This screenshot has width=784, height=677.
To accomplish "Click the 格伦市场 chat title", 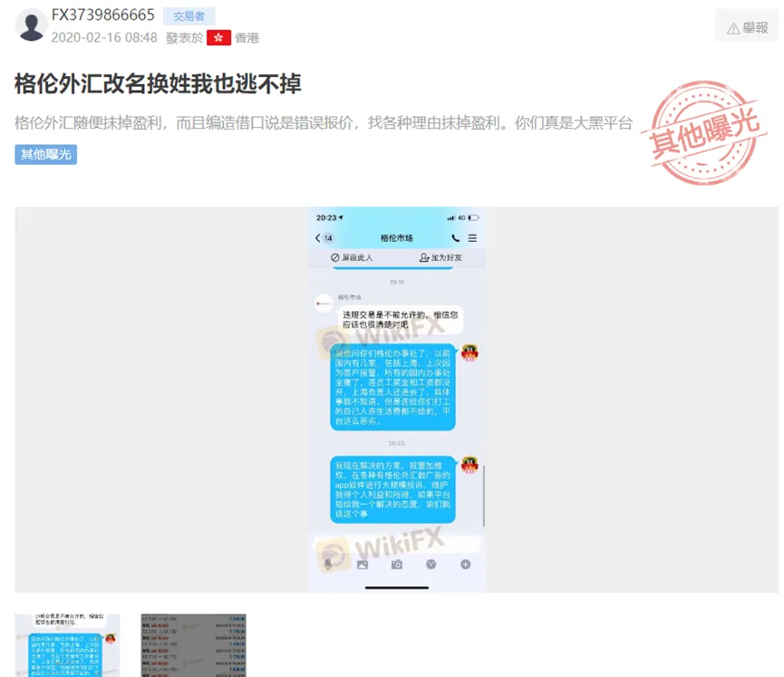I will [396, 238].
